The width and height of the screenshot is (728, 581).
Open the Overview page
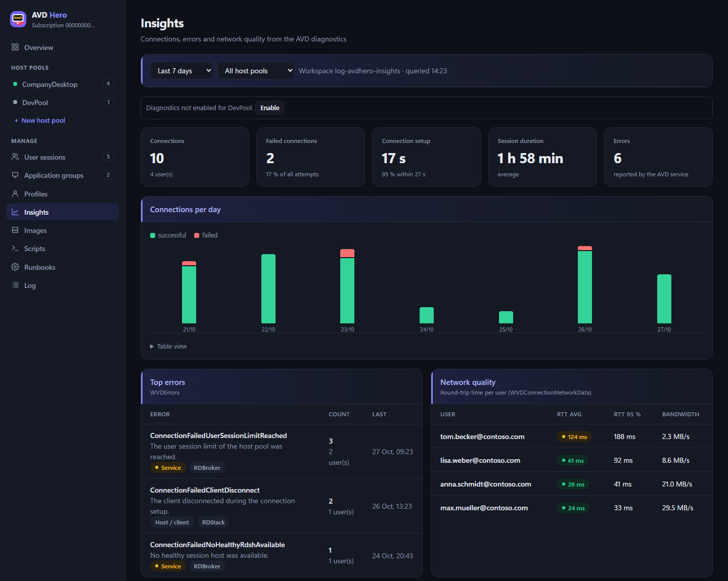(x=62, y=47)
